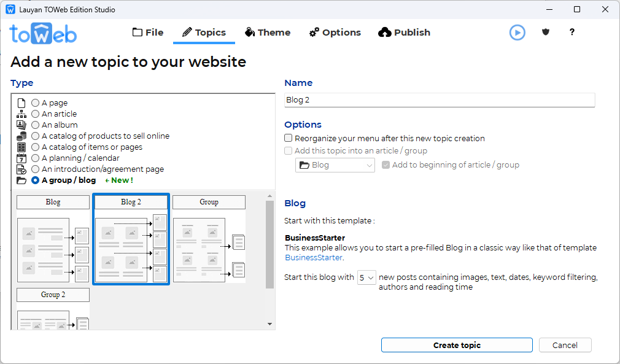Start site preview with play icon
The width and height of the screenshot is (620, 364).
coord(517,33)
